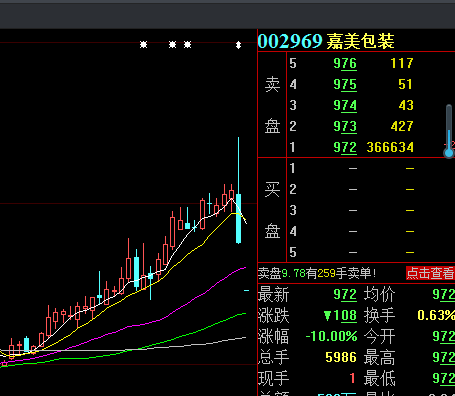Select sell level 3 price 974
455x396 pixels.
coord(345,105)
